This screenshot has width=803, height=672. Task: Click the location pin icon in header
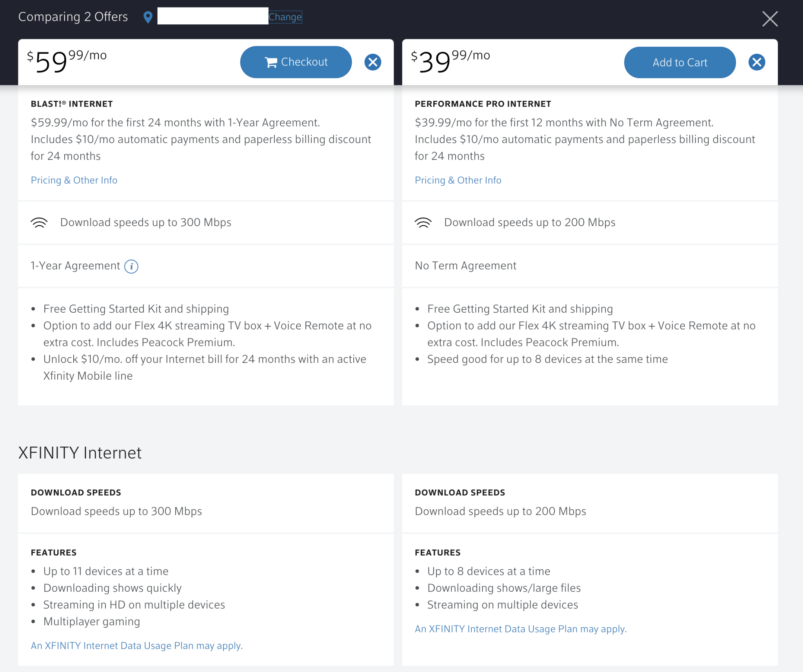pos(148,16)
